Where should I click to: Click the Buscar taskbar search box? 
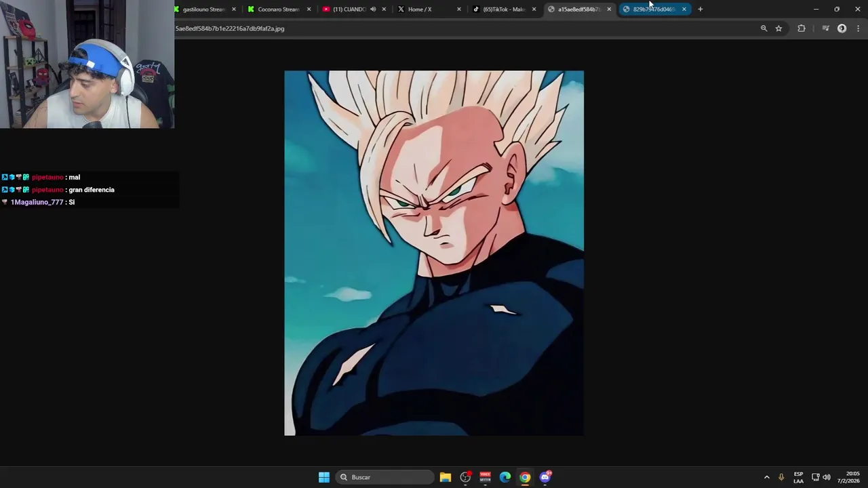point(384,477)
